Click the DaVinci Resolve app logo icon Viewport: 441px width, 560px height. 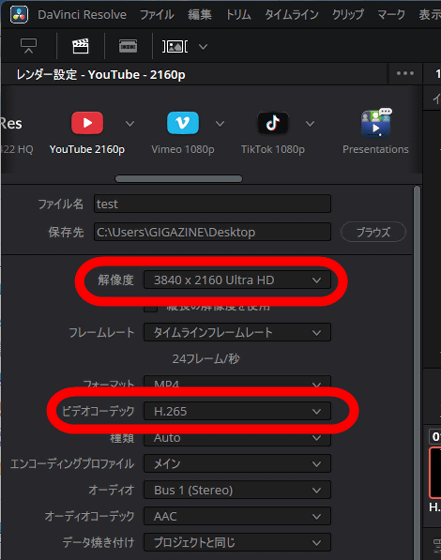pos(19,15)
